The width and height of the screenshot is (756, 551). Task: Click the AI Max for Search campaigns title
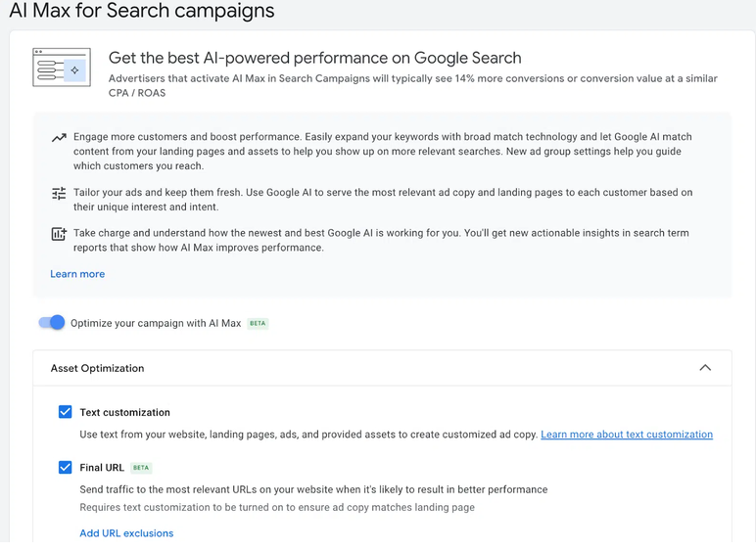[x=142, y=10]
